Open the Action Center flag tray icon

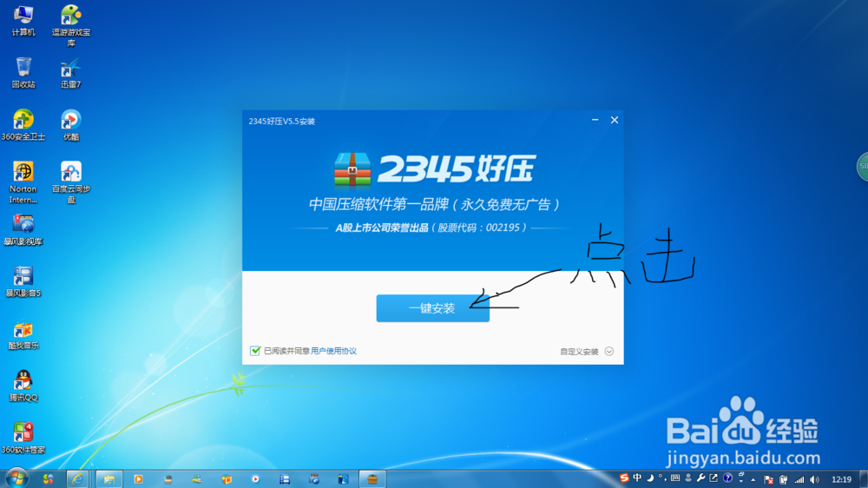(768, 479)
